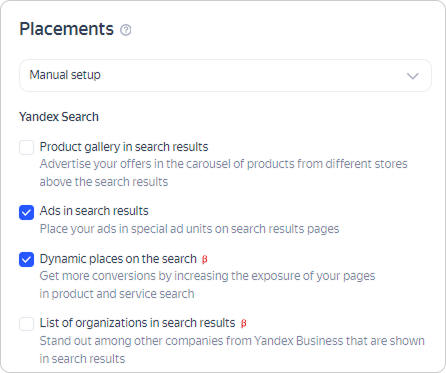Click the 'Advertise your offers in the carousel' description
Screen dimensions: 446x373
[223, 173]
